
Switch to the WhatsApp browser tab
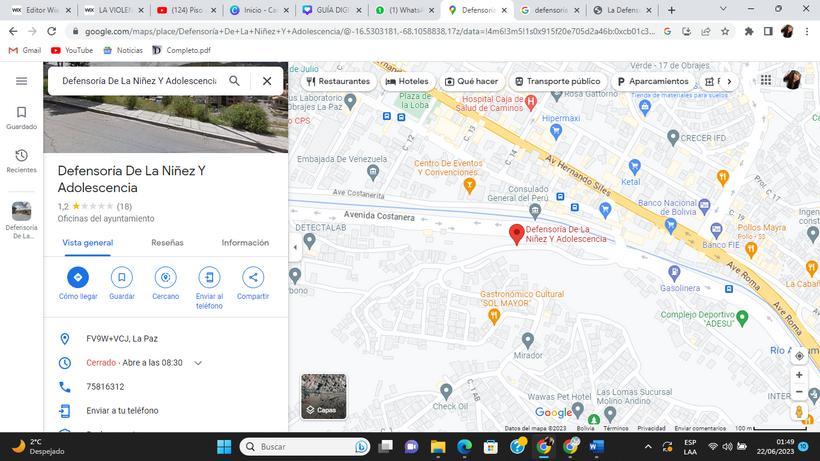[405, 10]
